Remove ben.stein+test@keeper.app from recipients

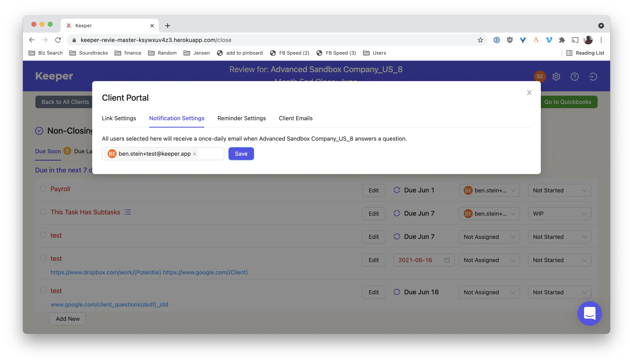pos(194,154)
